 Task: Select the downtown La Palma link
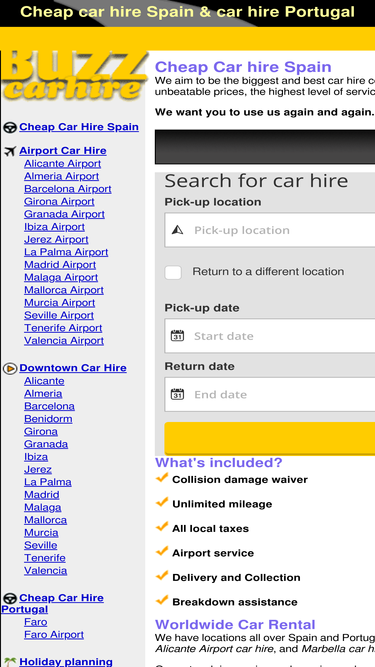(48, 482)
